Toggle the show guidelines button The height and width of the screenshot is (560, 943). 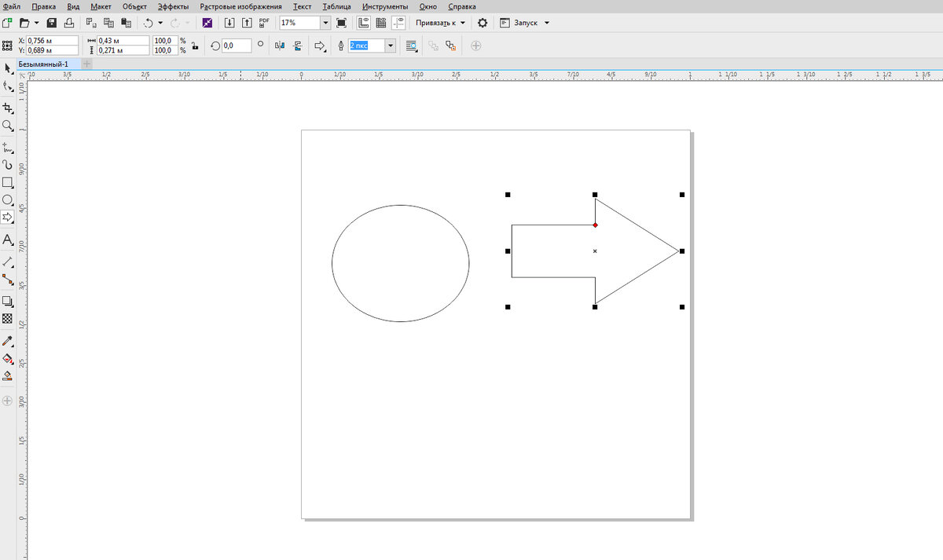tap(398, 23)
